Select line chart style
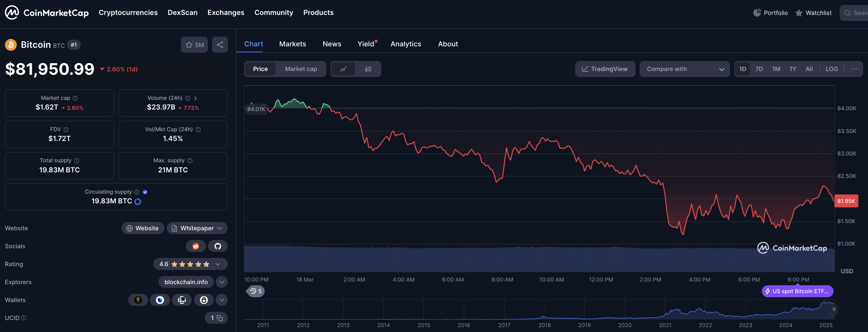 [x=343, y=69]
